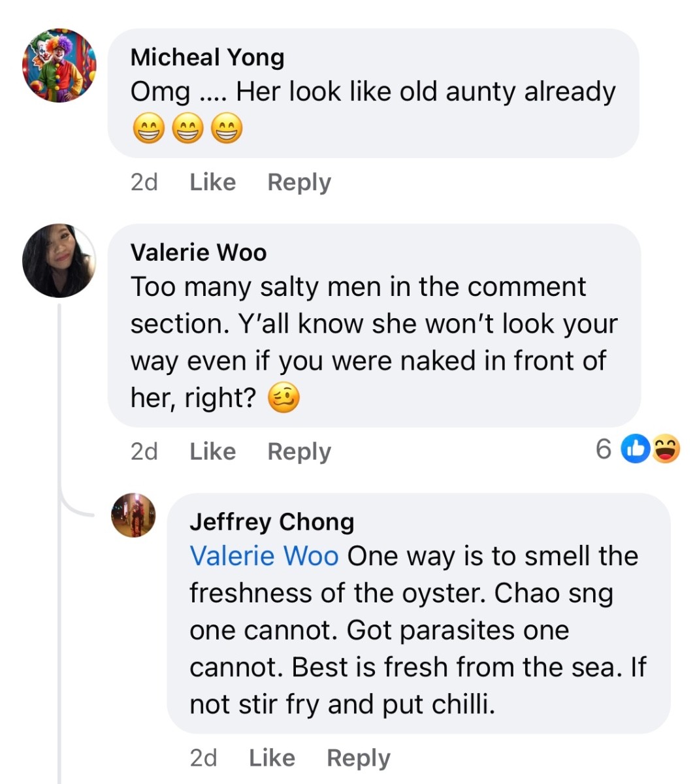The width and height of the screenshot is (695, 784).
Task: Click the woozy face emoji in Valerie's comment
Action: pos(284,397)
